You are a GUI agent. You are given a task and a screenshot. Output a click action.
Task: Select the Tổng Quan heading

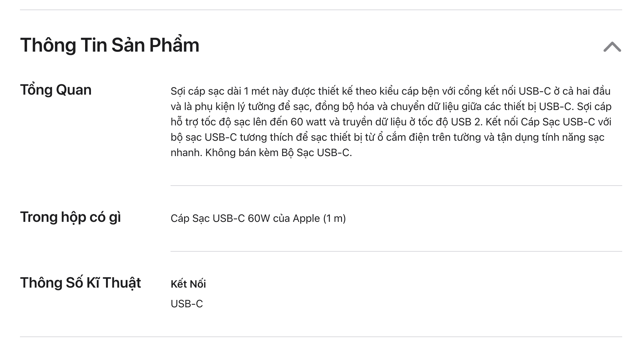[x=56, y=90]
